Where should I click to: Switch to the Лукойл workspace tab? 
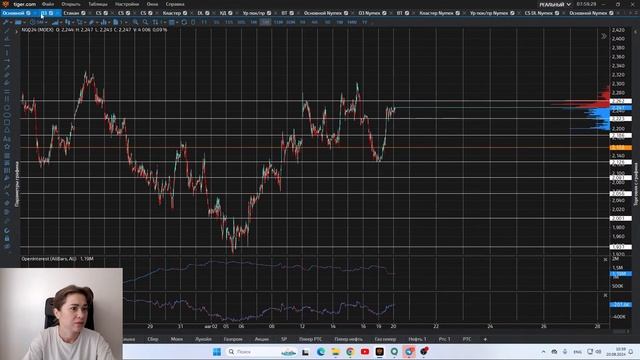(203, 339)
